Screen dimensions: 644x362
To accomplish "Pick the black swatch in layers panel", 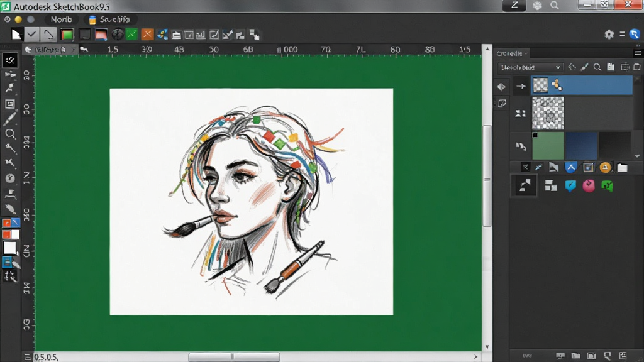I will click(615, 146).
